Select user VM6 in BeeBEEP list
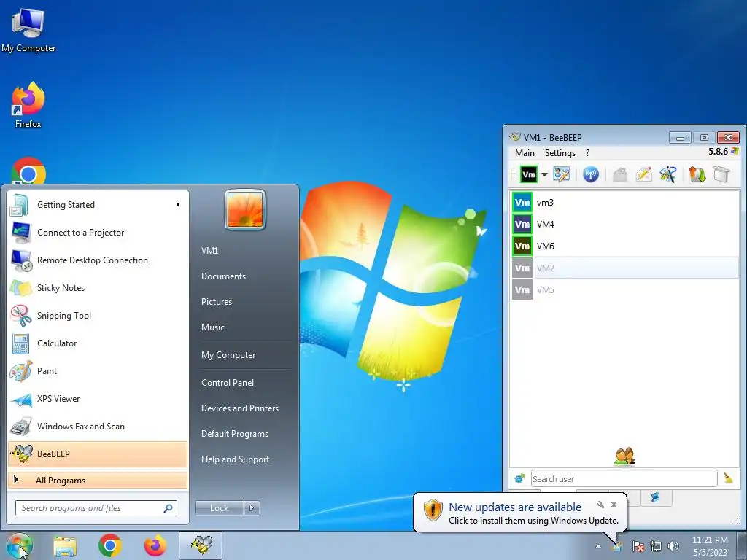747x560 pixels. point(624,246)
